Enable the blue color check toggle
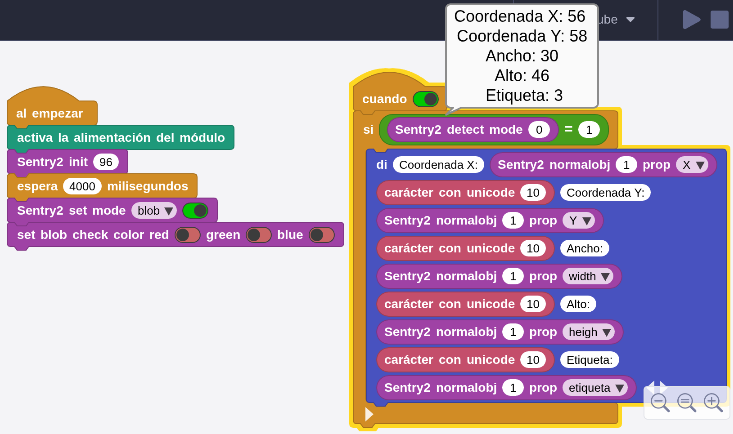The height and width of the screenshot is (434, 733). (321, 235)
